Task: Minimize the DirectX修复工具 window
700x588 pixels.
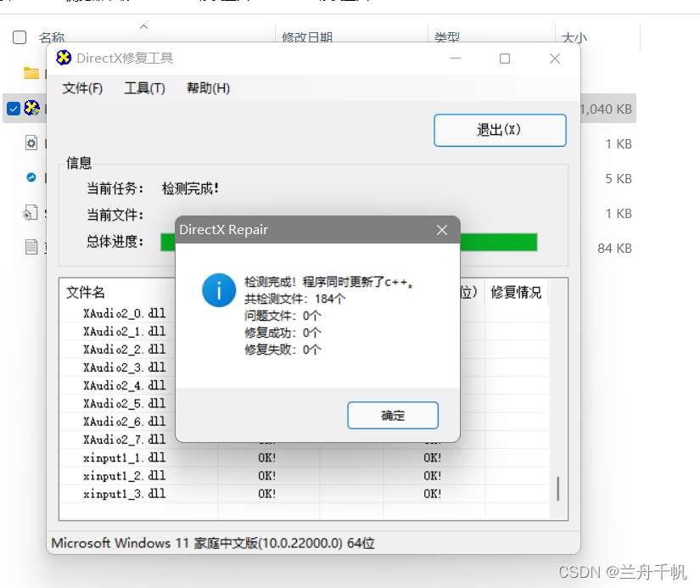Action: 456,59
